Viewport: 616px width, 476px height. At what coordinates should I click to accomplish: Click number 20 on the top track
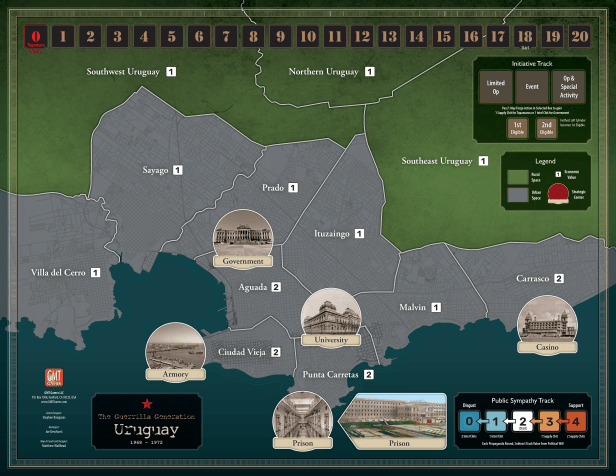point(579,37)
